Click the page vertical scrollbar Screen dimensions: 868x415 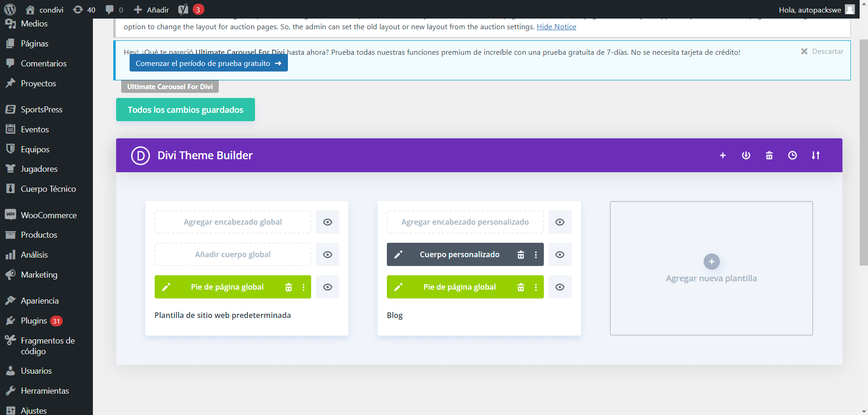pyautogui.click(x=863, y=152)
